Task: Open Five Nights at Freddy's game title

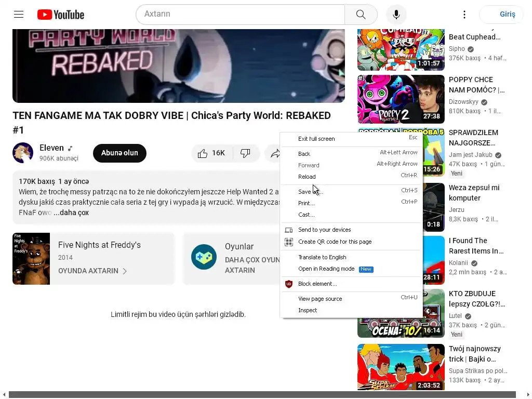Action: [99, 245]
